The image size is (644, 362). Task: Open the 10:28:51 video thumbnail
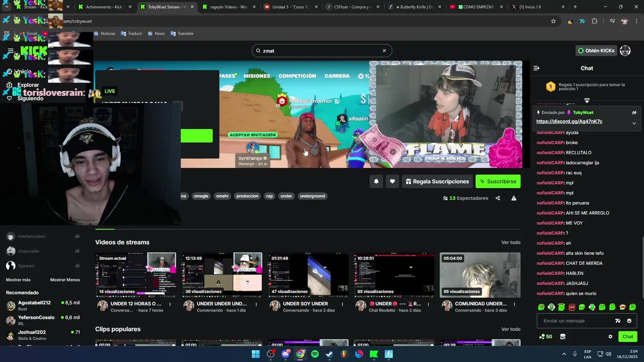click(394, 275)
